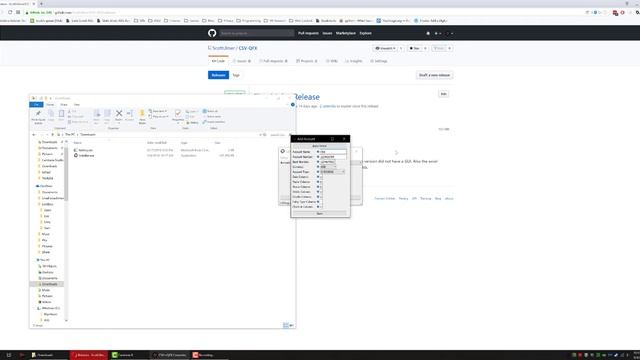Select the Settings file in Downloads list
Image resolution: width=640 pixels, height=360 pixels.
click(83, 150)
